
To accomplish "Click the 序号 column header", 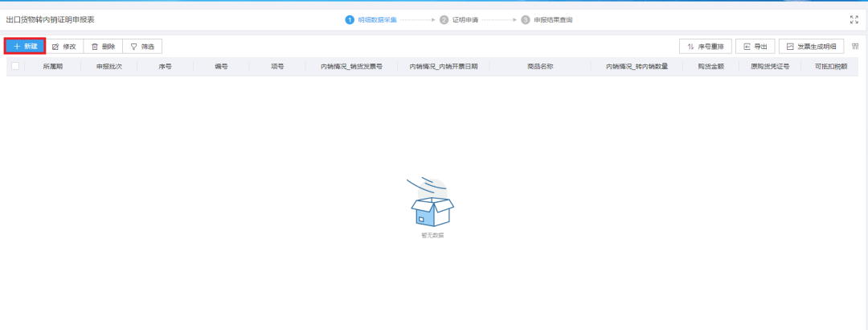I will point(165,67).
